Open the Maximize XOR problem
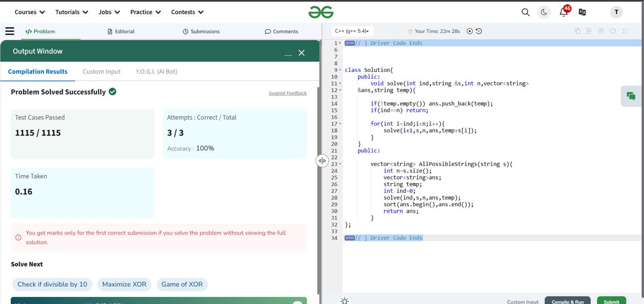644x304 pixels. coord(124,284)
